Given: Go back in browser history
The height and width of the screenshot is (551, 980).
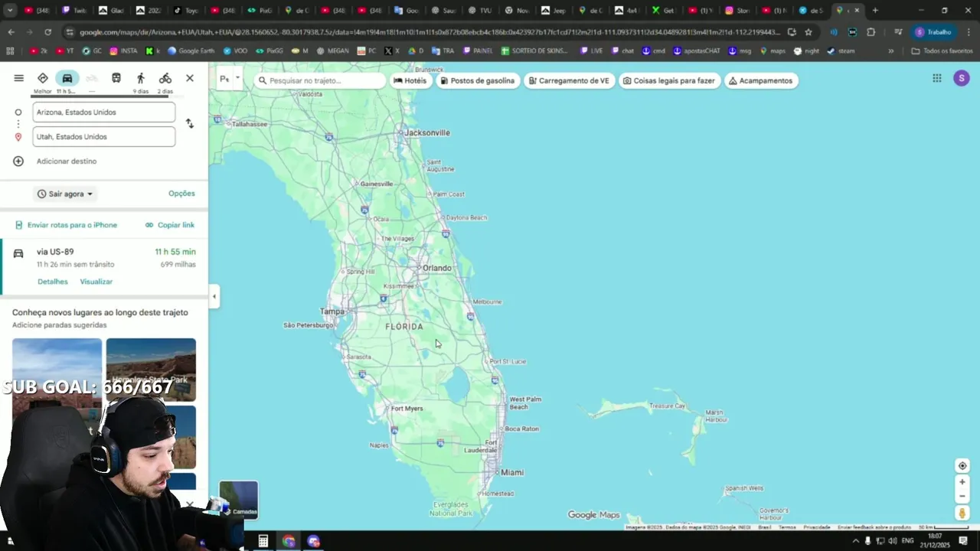Looking at the screenshot, I should [11, 32].
